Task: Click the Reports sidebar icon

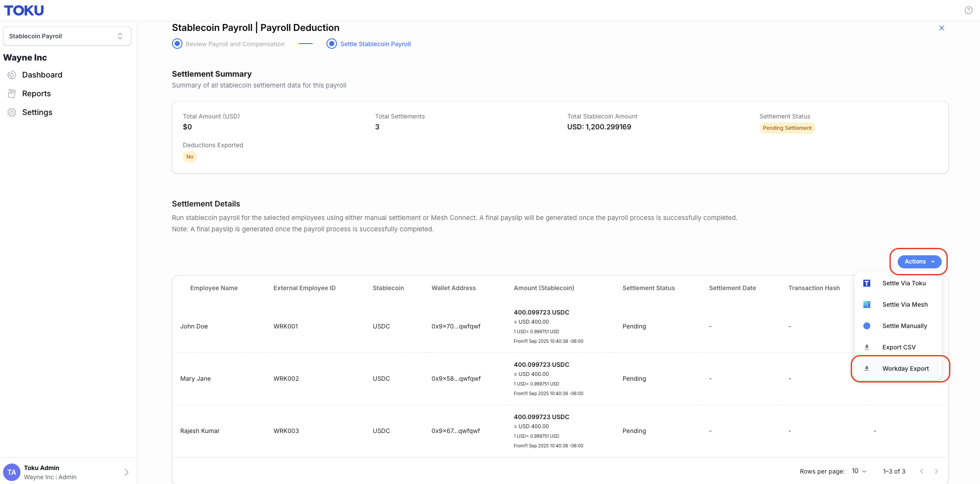Action: 12,94
